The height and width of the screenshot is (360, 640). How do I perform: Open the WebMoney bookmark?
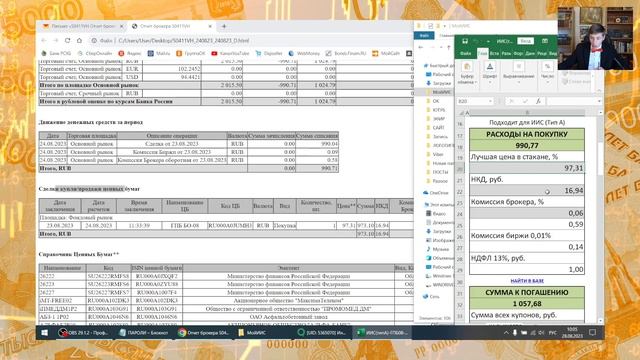pyautogui.click(x=304, y=53)
